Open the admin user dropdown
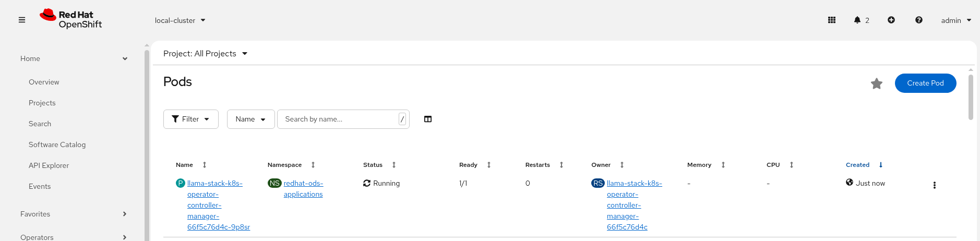The image size is (980, 241). point(956,20)
